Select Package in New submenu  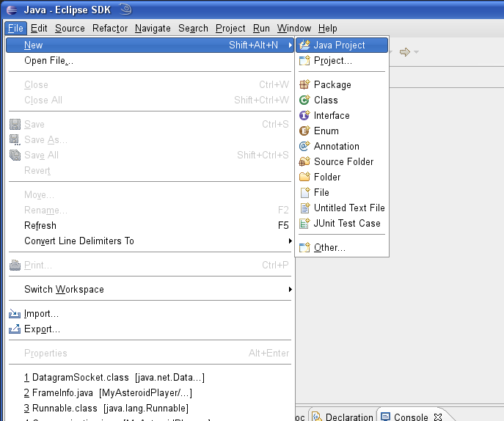click(x=342, y=84)
